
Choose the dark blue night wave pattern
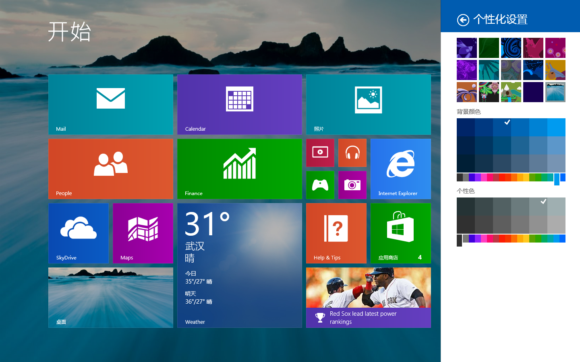point(533,70)
